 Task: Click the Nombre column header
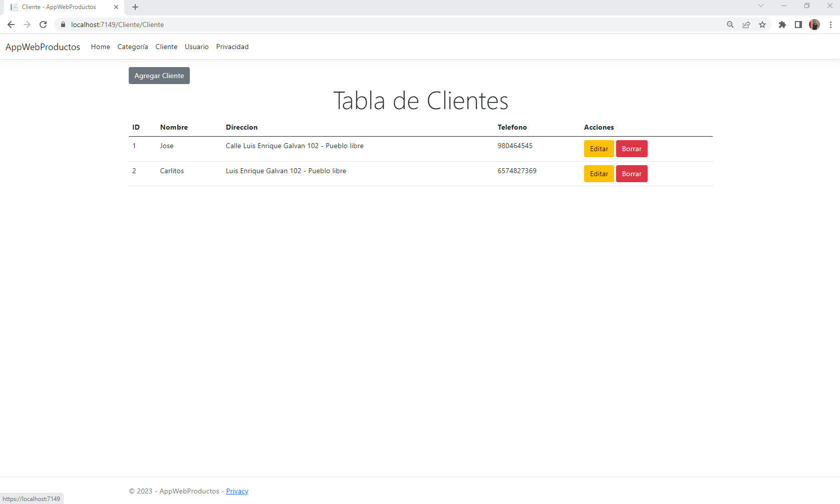(x=174, y=127)
